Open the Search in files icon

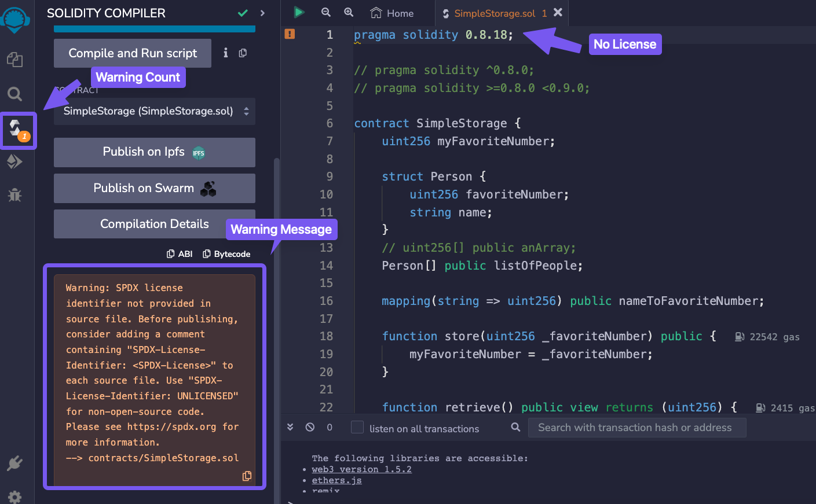15,94
